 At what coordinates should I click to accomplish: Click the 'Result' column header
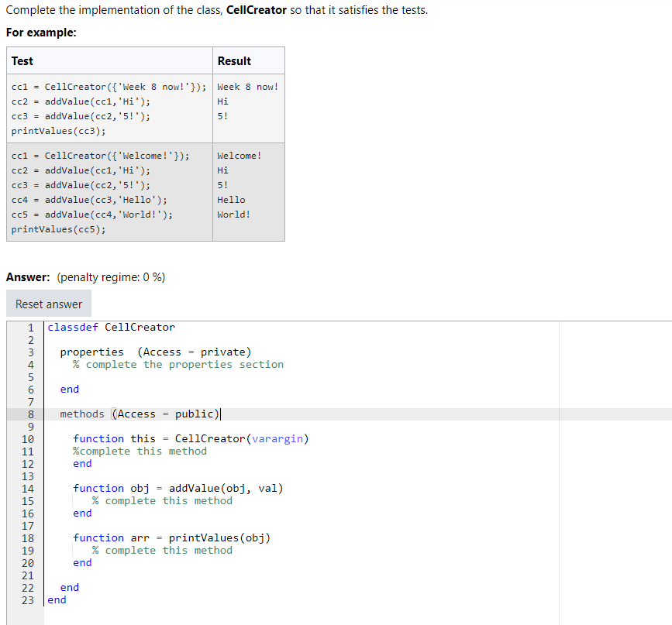coord(234,61)
